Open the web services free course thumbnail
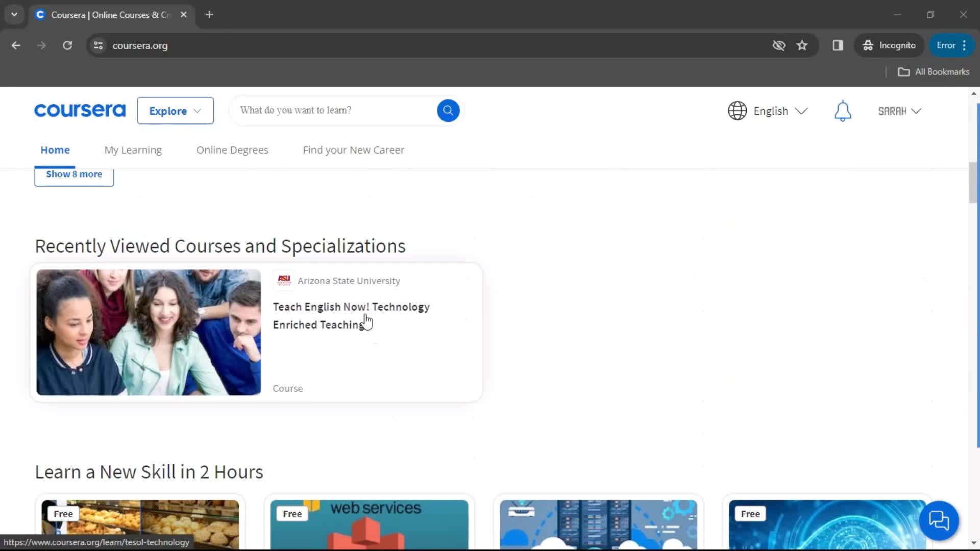 pos(370,524)
